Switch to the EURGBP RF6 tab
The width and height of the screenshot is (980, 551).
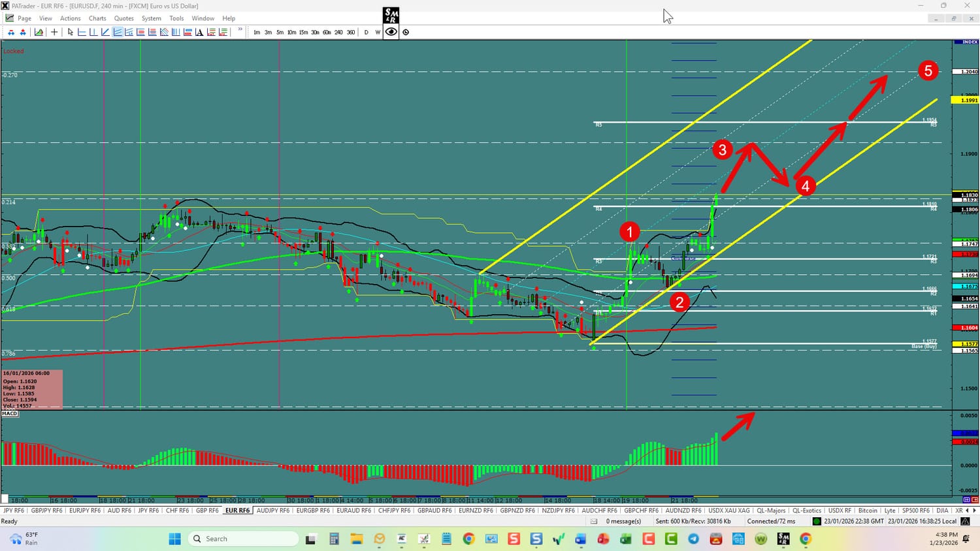(x=313, y=511)
